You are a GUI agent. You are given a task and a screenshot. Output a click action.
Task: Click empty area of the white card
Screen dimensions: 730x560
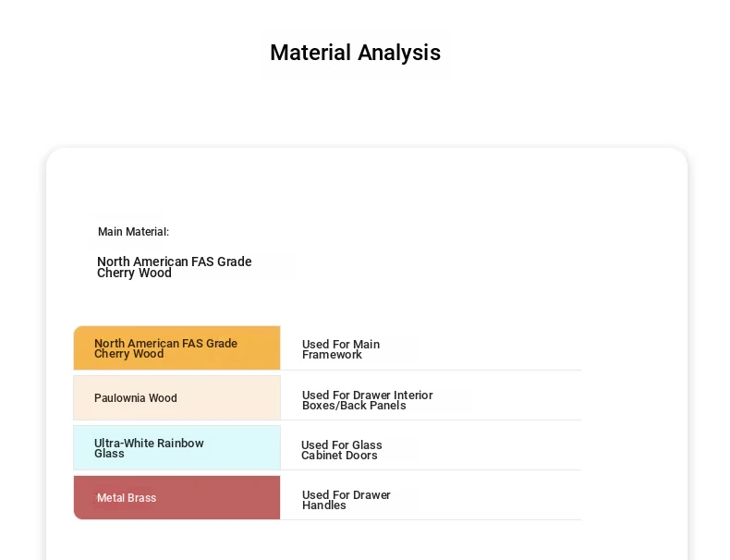click(x=466, y=233)
